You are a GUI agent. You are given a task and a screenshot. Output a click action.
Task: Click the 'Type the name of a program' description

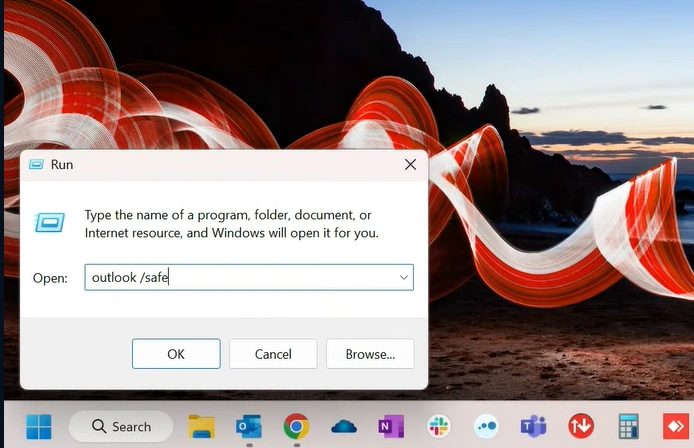pos(231,224)
